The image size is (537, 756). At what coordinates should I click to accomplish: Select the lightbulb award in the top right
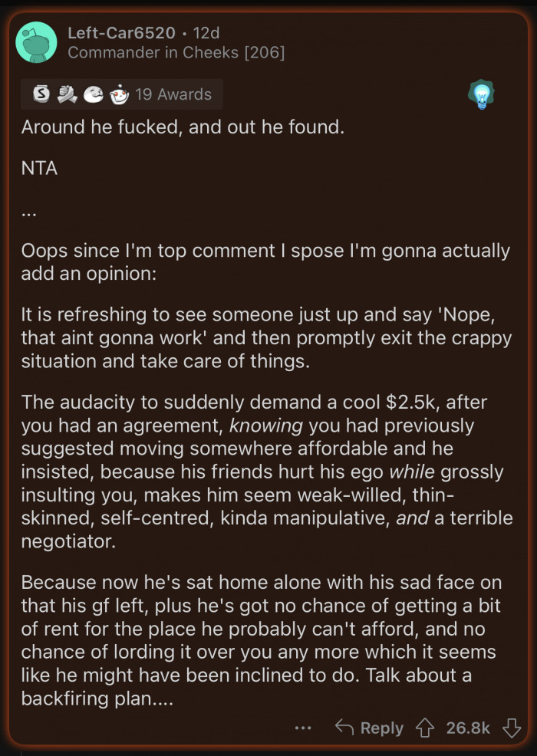click(x=483, y=94)
